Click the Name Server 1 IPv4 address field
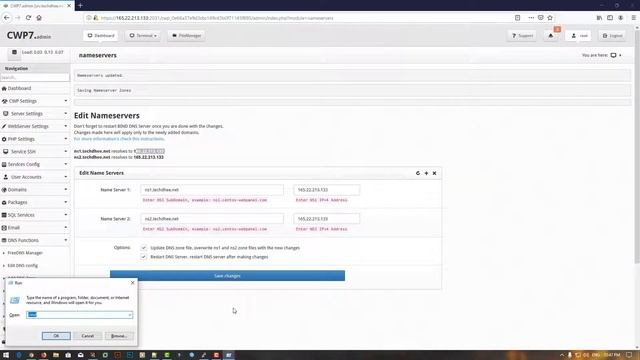Image resolution: width=640 pixels, height=360 pixels. pyautogui.click(x=327, y=190)
